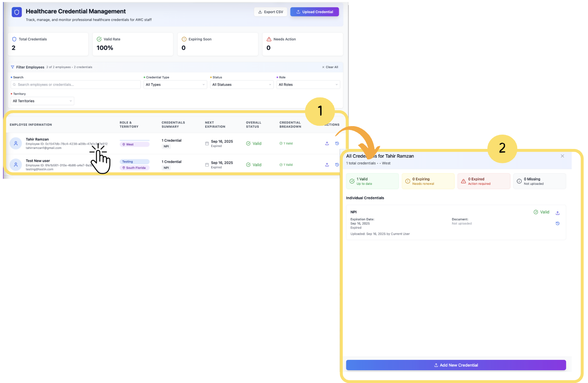Focus the search employees input field
588x383 pixels.
pyautogui.click(x=76, y=85)
